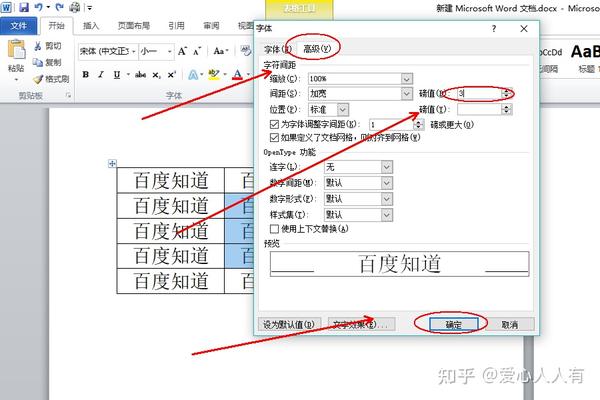Screen dimensions: 600x400
Task: Open the clipboard (剪贴板) dialog launcher
Action: click(68, 95)
